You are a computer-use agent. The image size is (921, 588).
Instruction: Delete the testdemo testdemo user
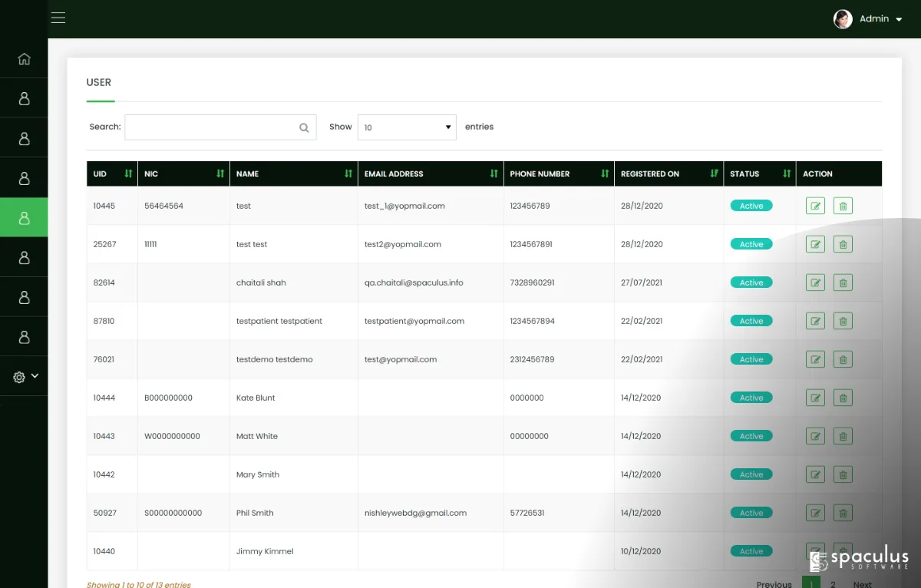(843, 359)
